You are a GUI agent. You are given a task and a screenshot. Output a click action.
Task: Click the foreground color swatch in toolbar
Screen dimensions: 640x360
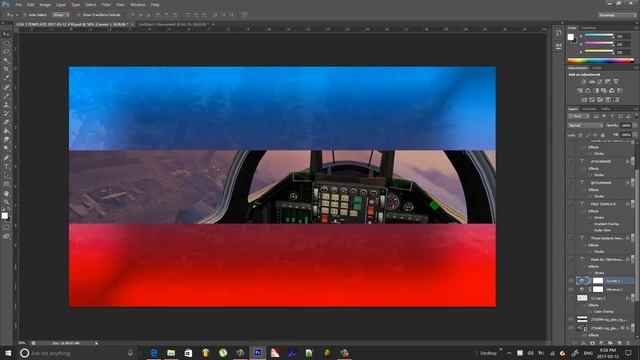pyautogui.click(x=4, y=216)
